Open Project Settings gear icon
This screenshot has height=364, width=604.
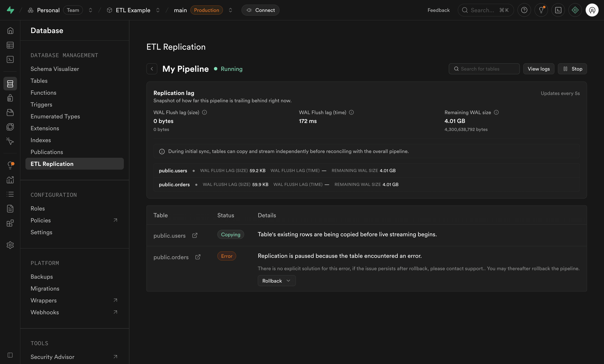pyautogui.click(x=10, y=245)
